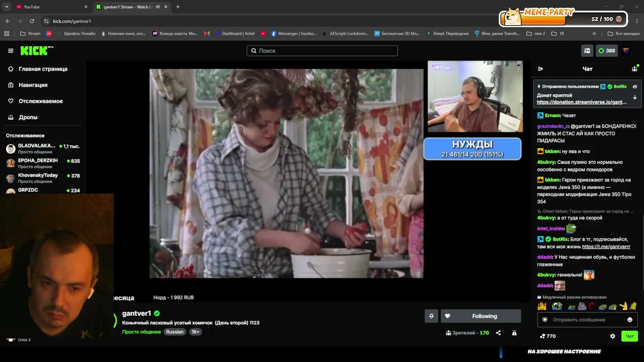This screenshot has height=362, width=644.
Task: Collapse the chat panel with arrow icon
Action: tap(540, 69)
